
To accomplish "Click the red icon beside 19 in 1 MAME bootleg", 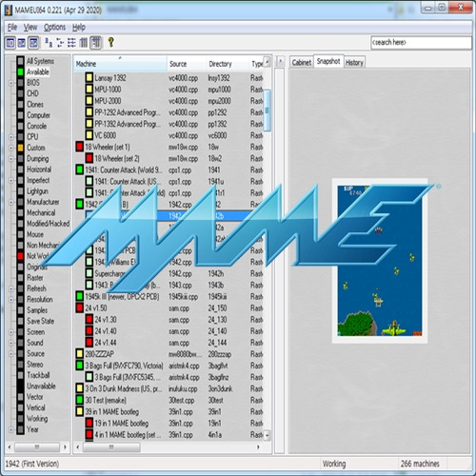I will pos(89,423).
